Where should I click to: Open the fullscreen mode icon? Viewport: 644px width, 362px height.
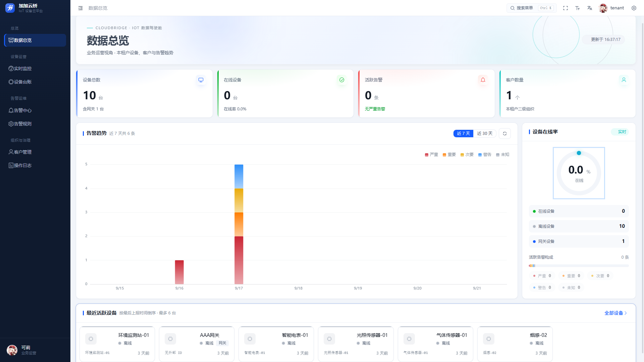(x=566, y=8)
